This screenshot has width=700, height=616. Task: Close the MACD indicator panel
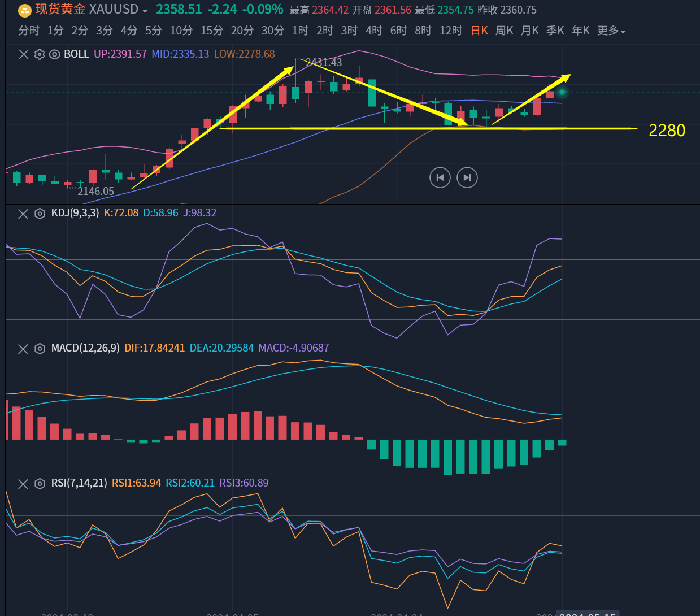[x=23, y=349]
